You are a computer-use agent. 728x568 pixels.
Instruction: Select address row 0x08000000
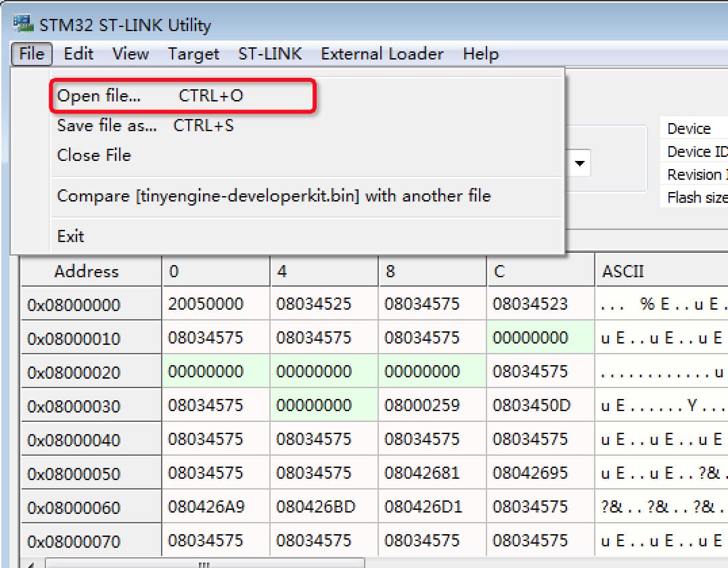tap(91, 304)
